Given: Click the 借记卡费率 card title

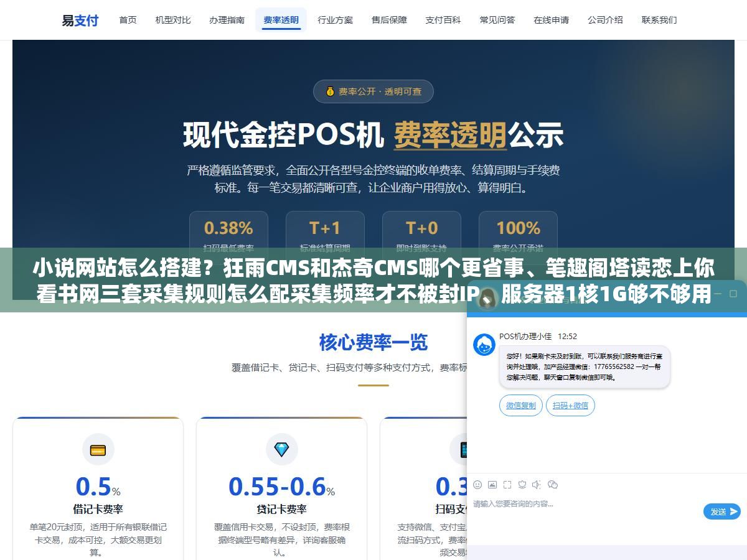Looking at the screenshot, I should pyautogui.click(x=98, y=509).
